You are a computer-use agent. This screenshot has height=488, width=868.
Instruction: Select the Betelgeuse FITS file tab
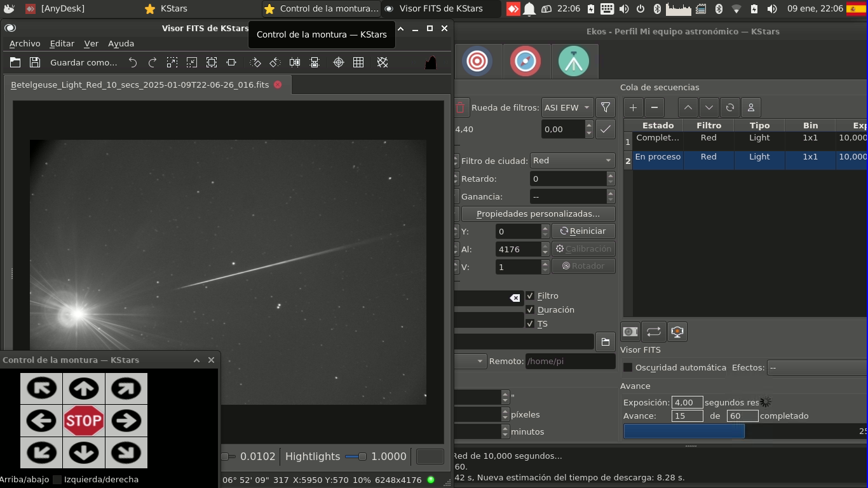[147, 85]
